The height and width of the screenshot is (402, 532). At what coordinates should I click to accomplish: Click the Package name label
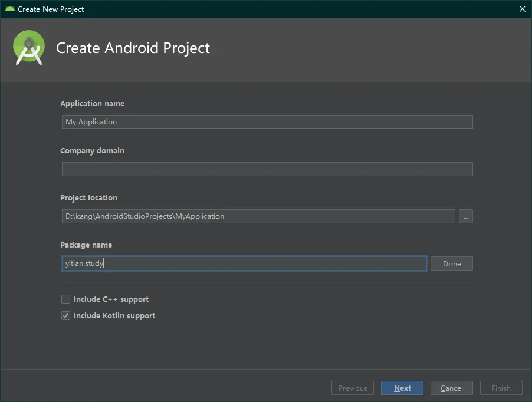coord(86,245)
